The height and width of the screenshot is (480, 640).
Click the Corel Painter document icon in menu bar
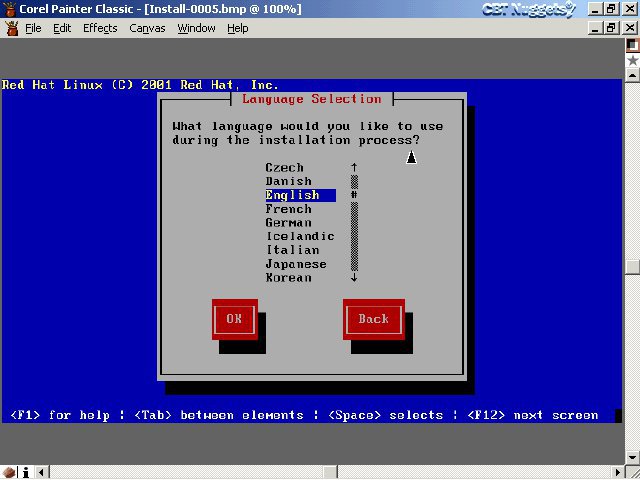(11, 28)
